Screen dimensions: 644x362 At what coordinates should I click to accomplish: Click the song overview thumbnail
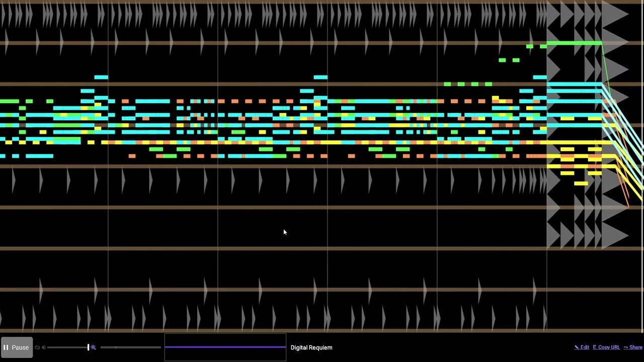225,347
